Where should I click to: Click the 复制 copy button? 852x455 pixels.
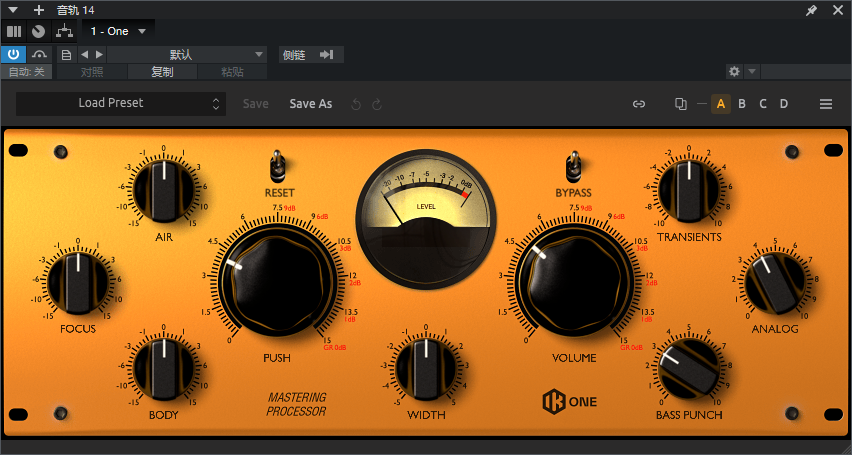pyautogui.click(x=162, y=72)
